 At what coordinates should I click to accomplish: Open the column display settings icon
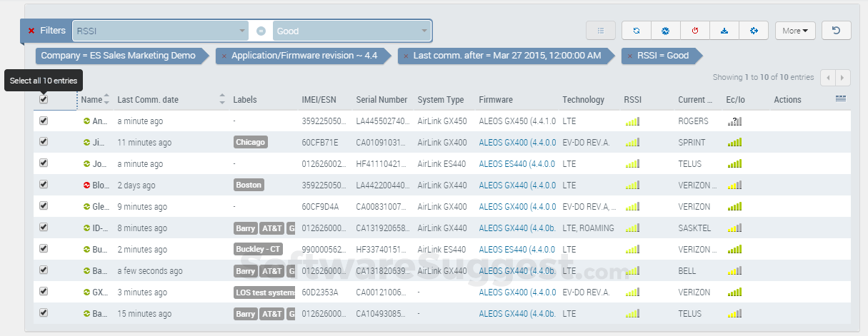click(x=841, y=99)
